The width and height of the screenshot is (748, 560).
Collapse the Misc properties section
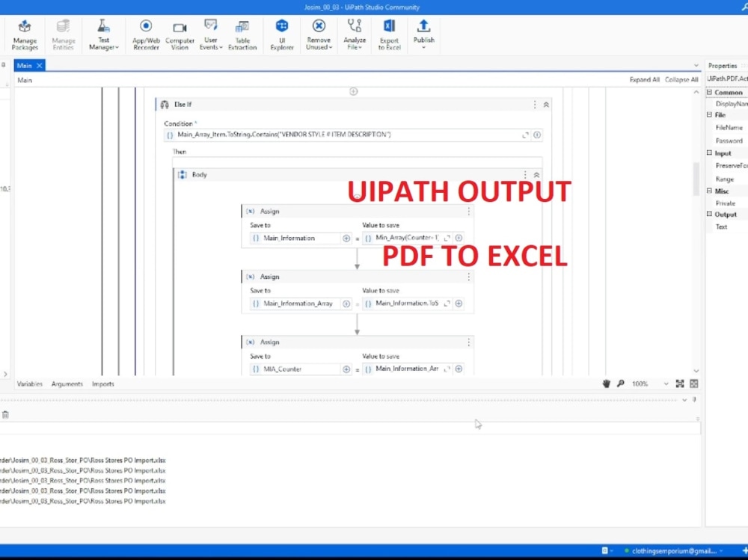[x=709, y=191]
